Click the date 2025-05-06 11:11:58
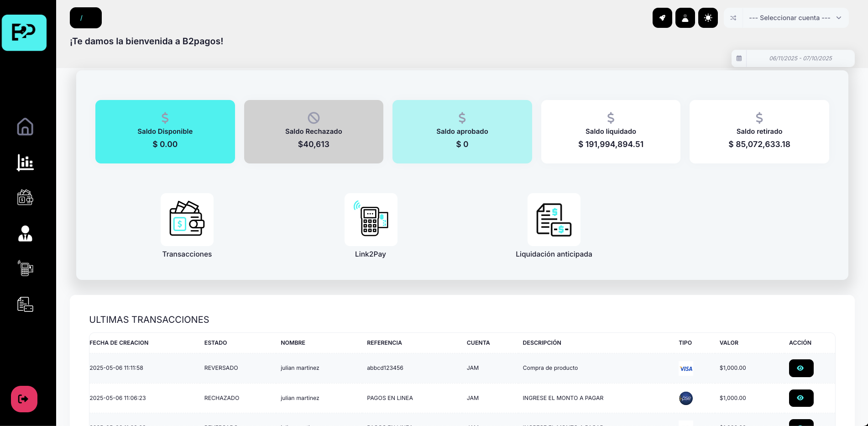 click(x=116, y=368)
